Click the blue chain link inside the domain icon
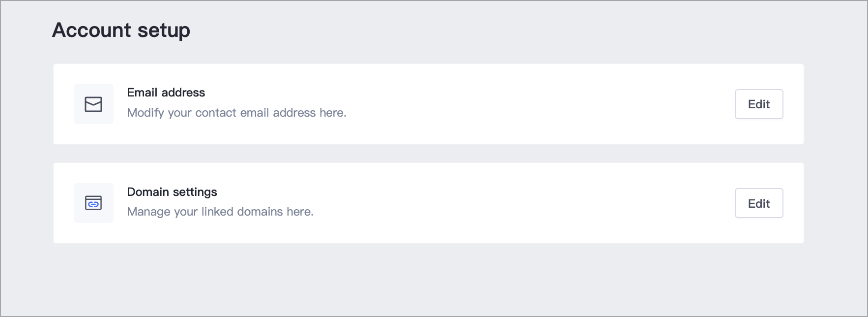 pos(93,204)
